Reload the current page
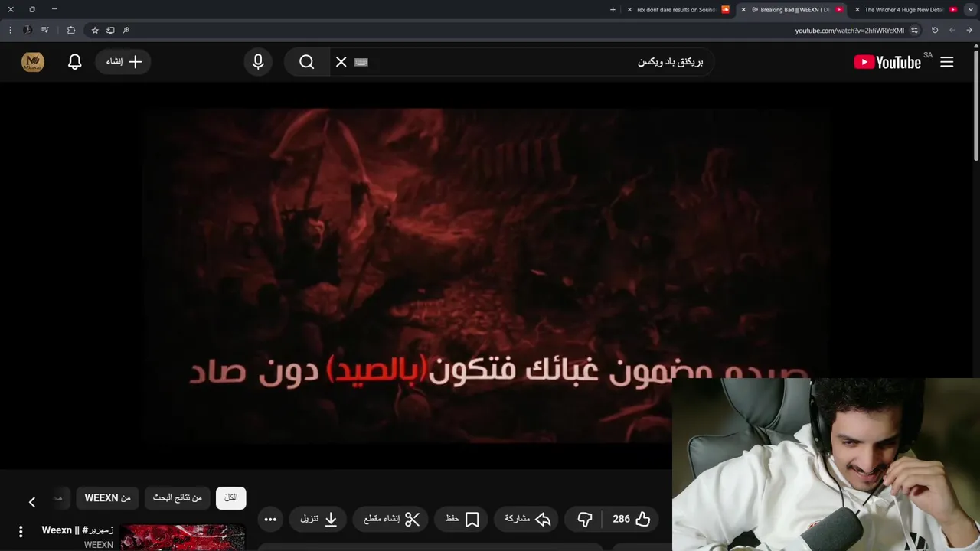The width and height of the screenshot is (980, 551). tap(935, 31)
